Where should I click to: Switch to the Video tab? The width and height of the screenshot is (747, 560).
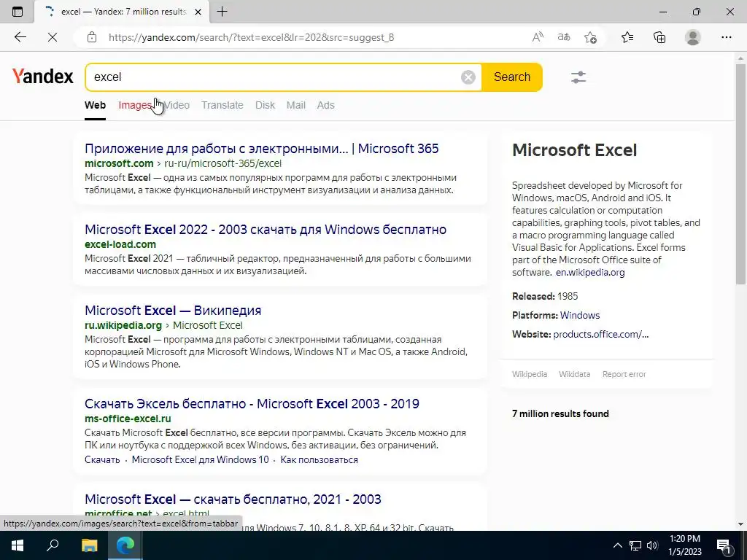tap(177, 105)
